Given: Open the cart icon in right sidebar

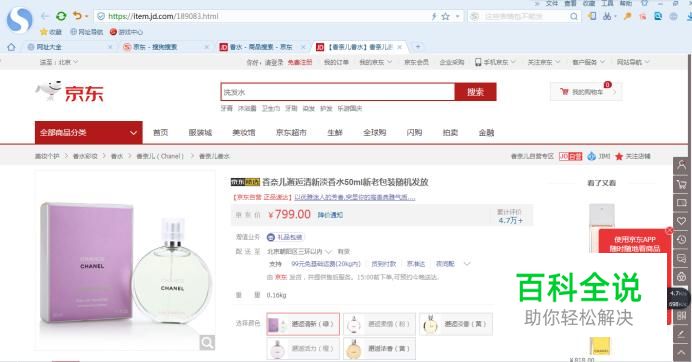Looking at the screenshot, I should point(682,184).
